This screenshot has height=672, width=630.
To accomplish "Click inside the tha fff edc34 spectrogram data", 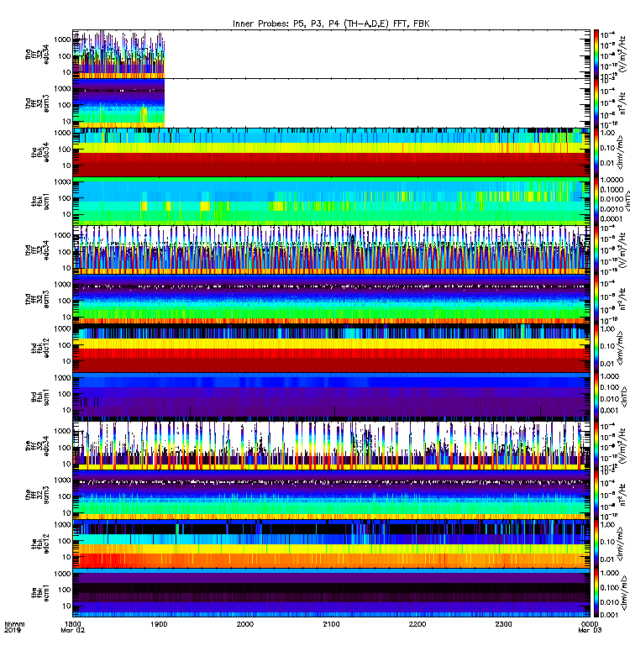I will pos(118,54).
